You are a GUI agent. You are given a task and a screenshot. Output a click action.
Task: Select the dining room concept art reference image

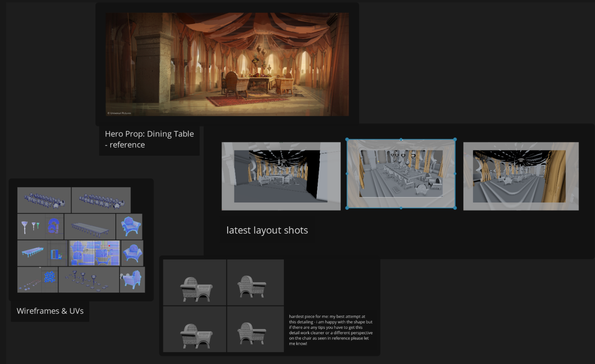pos(227,64)
